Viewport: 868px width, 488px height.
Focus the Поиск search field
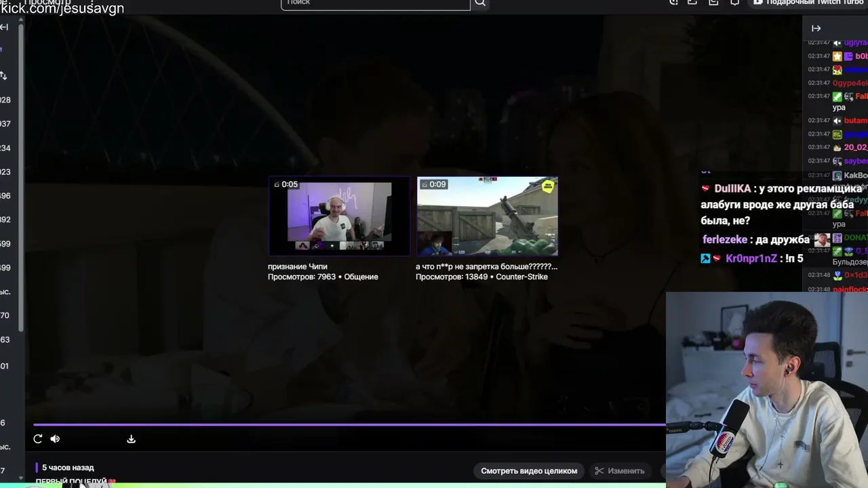[375, 3]
